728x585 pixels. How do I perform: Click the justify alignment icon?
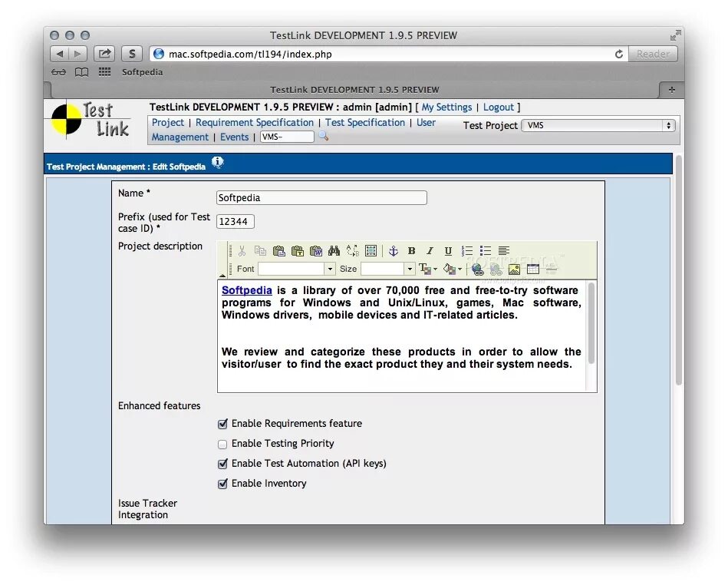point(504,251)
